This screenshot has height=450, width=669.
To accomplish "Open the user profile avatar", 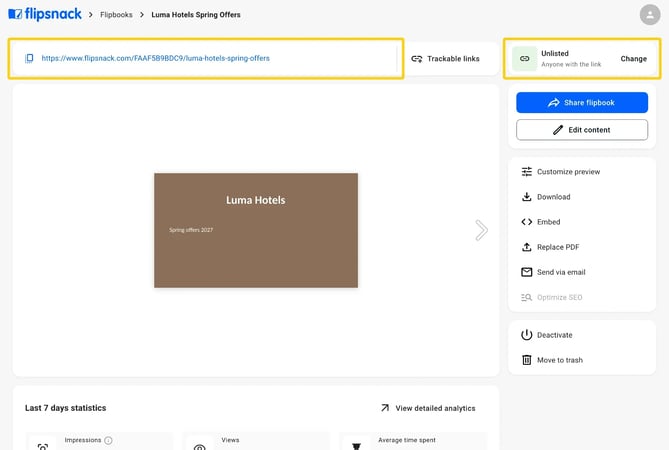I will click(650, 15).
